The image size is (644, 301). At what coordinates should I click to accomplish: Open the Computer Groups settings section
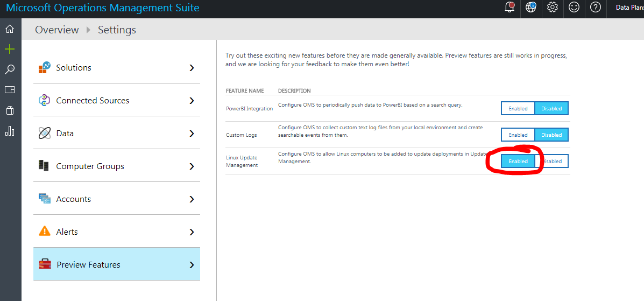(x=117, y=166)
